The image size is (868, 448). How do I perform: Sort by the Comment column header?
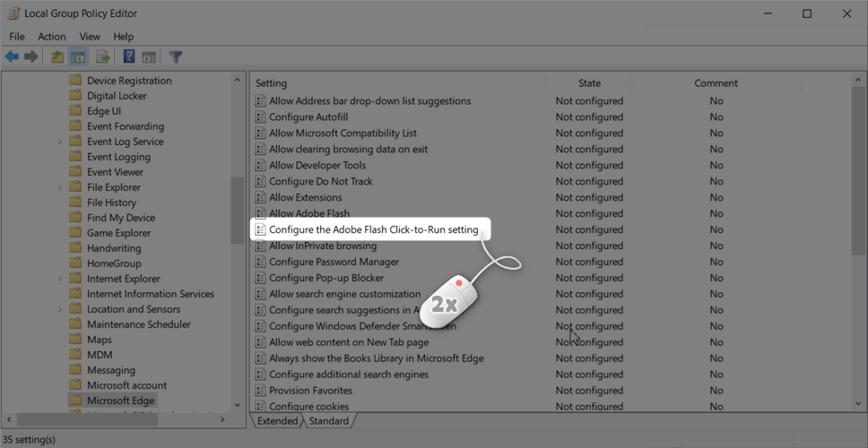(716, 83)
